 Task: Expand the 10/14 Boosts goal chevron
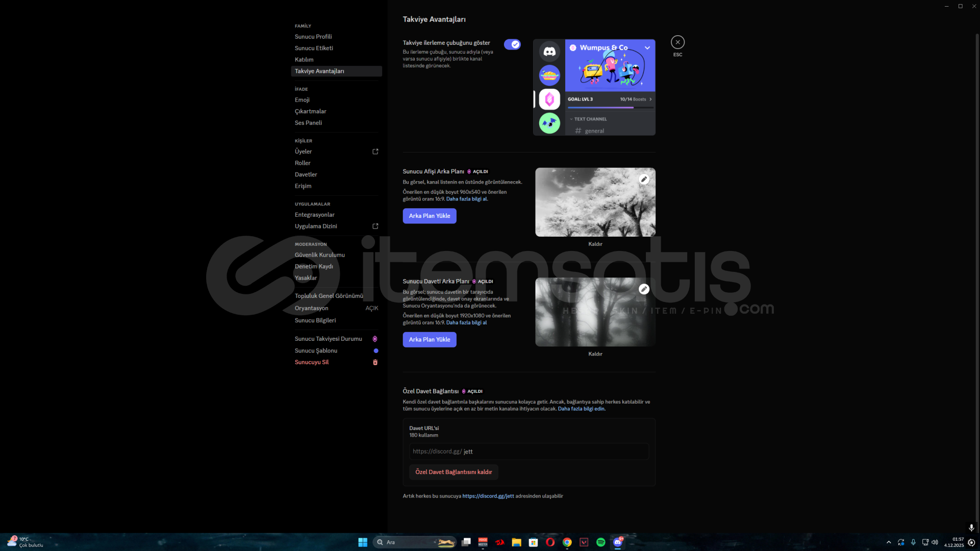[650, 99]
